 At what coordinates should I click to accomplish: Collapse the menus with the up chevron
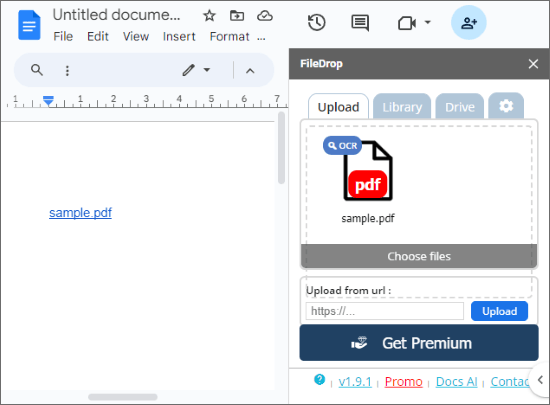coord(250,71)
